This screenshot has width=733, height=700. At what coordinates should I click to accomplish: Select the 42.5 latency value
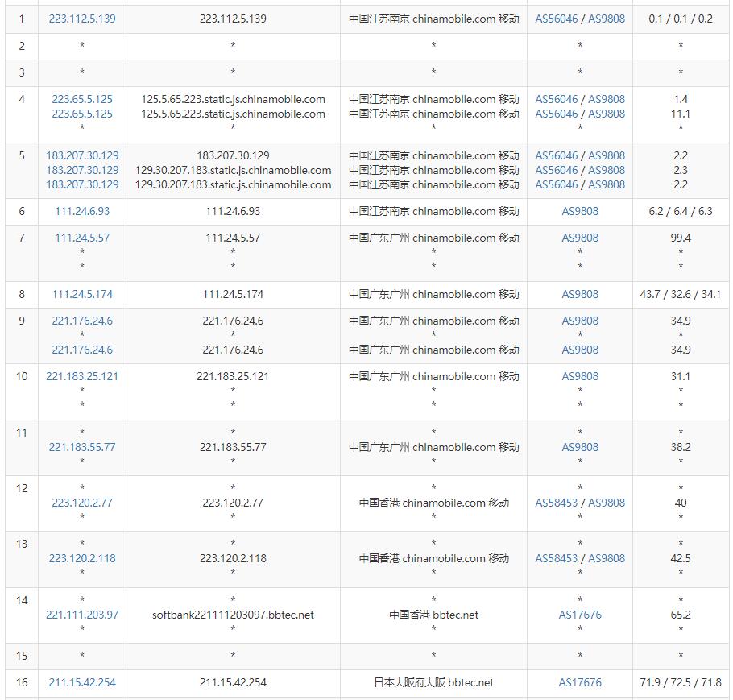point(680,558)
